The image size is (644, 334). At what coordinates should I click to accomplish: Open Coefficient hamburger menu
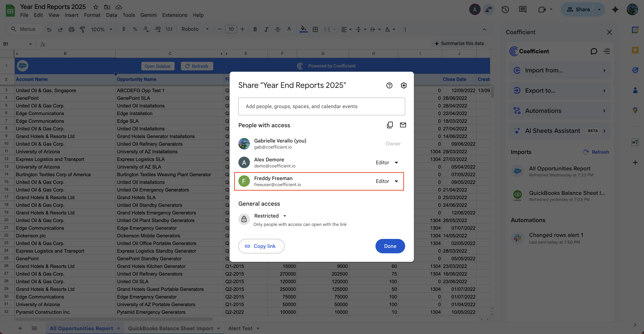click(x=607, y=51)
